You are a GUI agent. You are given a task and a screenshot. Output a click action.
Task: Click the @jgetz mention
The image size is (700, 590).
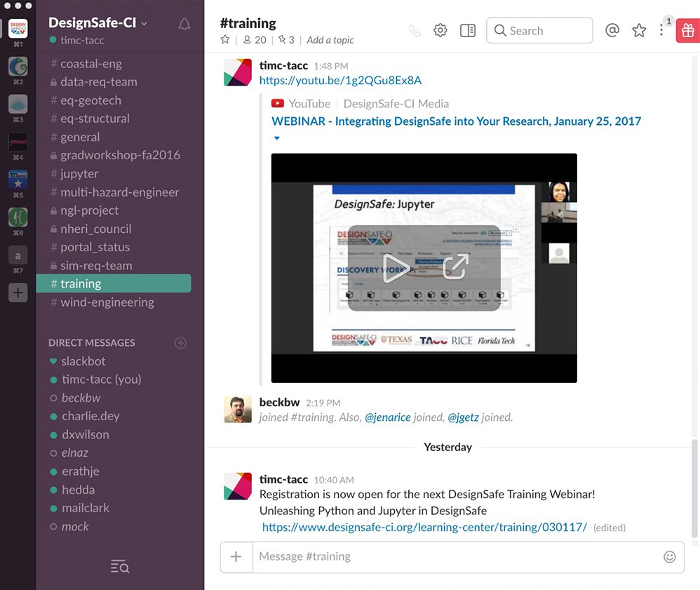point(463,417)
